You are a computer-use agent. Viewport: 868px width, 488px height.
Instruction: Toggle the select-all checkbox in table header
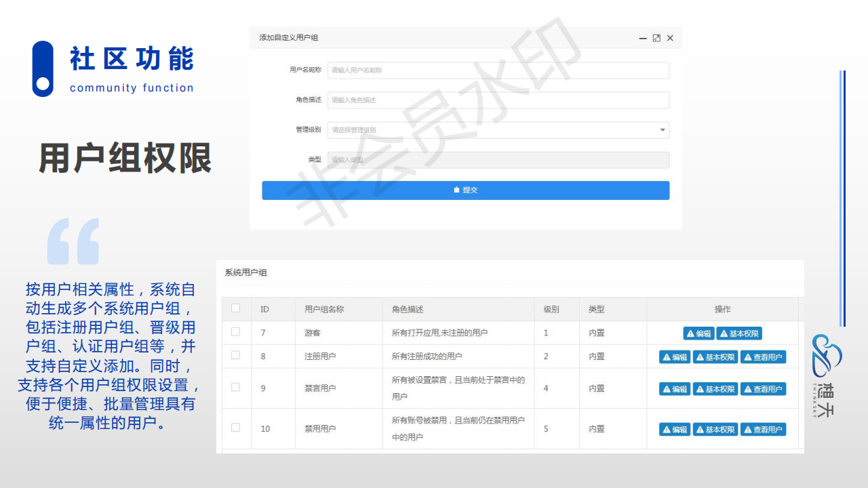(x=235, y=308)
